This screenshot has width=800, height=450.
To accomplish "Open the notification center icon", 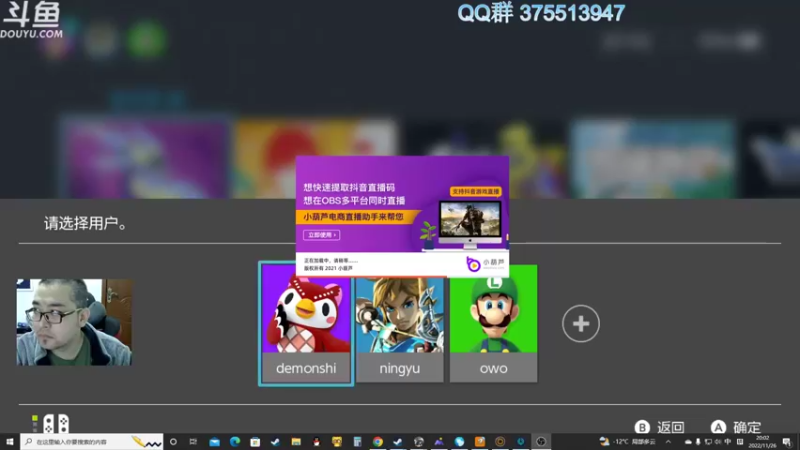I will click(x=787, y=442).
